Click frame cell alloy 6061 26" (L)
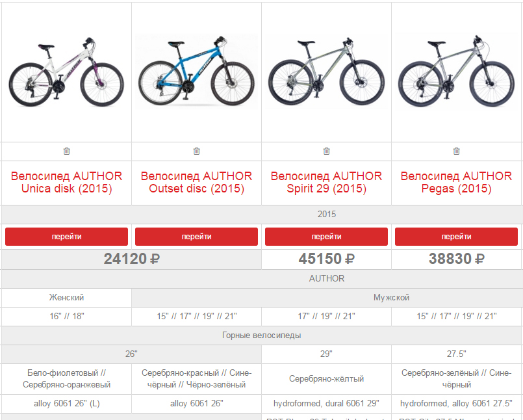The image size is (523, 420). click(x=66, y=403)
